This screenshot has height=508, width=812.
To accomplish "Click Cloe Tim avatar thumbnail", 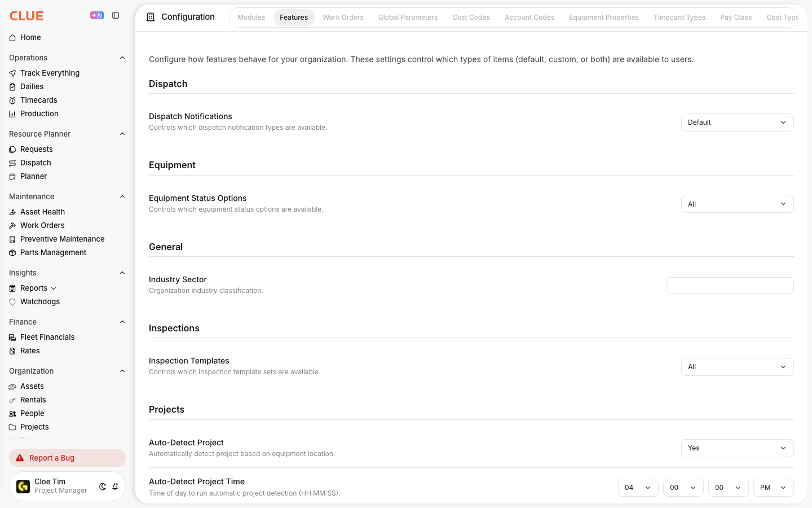I will click(23, 487).
